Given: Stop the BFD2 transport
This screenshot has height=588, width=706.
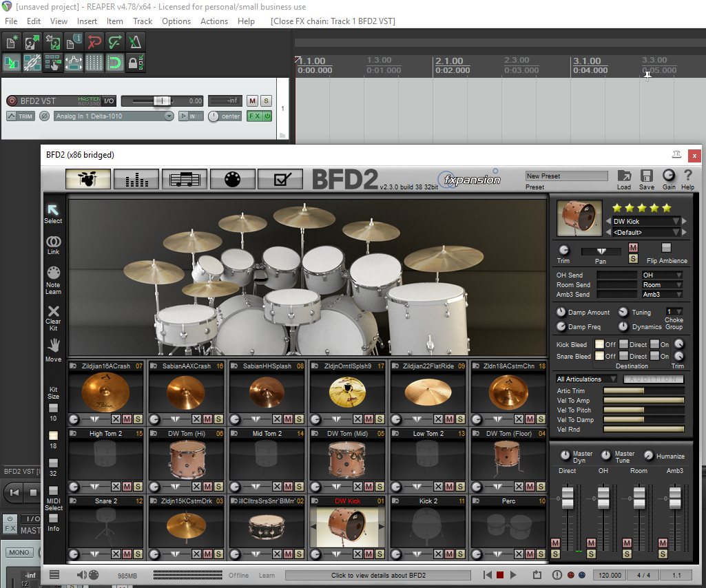Looking at the screenshot, I should pos(500,575).
